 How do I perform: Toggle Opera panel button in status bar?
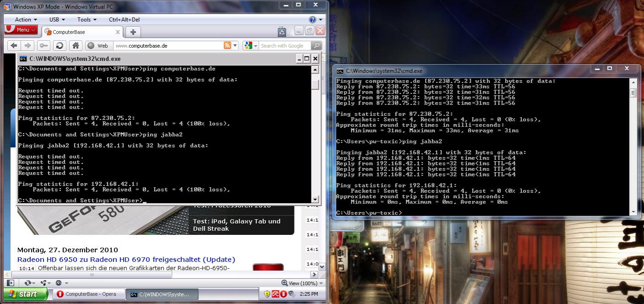click(x=10, y=283)
